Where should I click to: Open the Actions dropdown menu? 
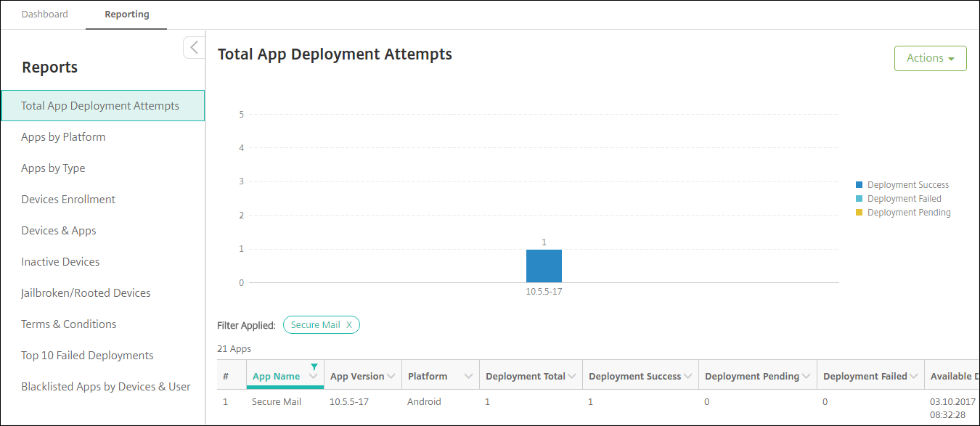(x=930, y=58)
